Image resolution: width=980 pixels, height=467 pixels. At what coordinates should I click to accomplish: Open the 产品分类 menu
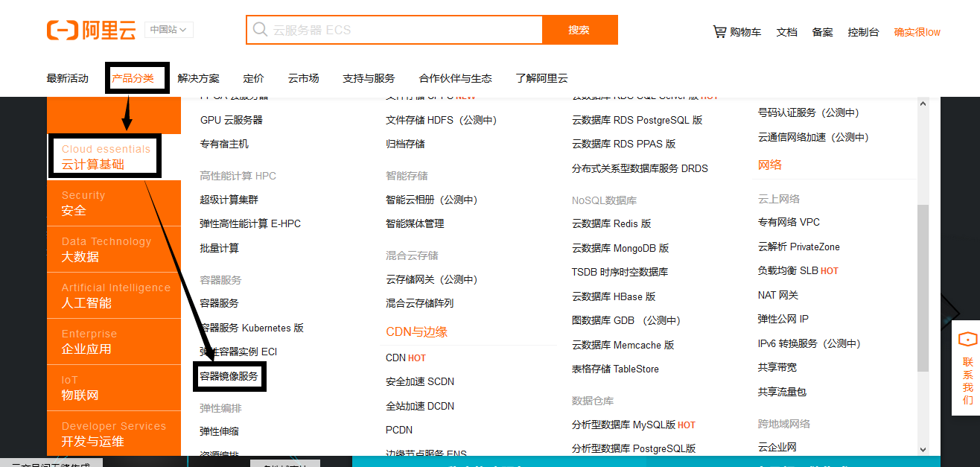133,78
